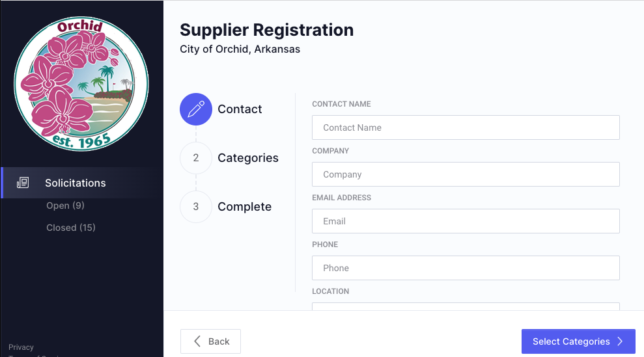Go to the Complete step label

(x=244, y=207)
